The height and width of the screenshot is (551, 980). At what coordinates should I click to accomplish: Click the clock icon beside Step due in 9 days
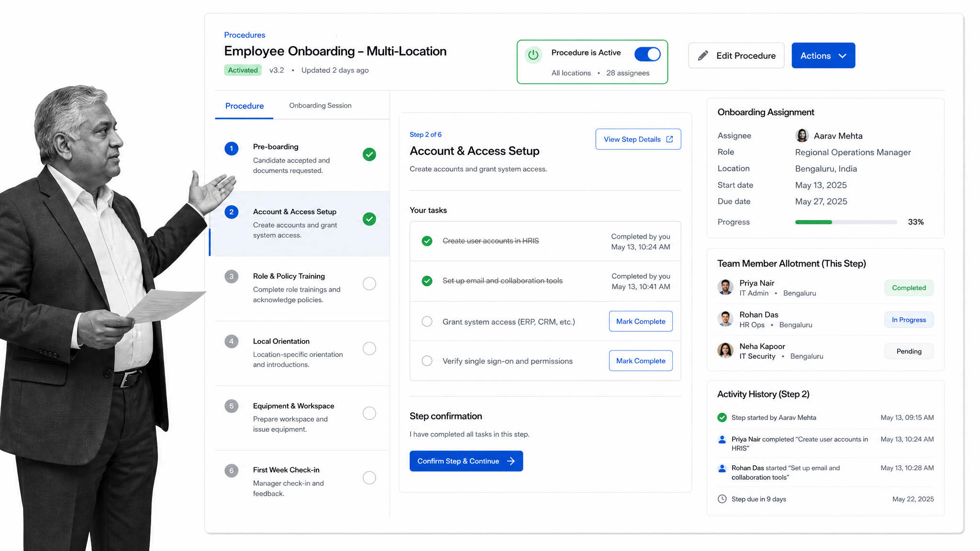722,499
